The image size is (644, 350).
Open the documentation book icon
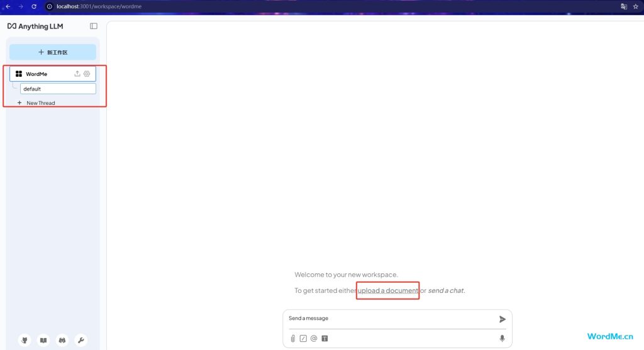[43, 340]
